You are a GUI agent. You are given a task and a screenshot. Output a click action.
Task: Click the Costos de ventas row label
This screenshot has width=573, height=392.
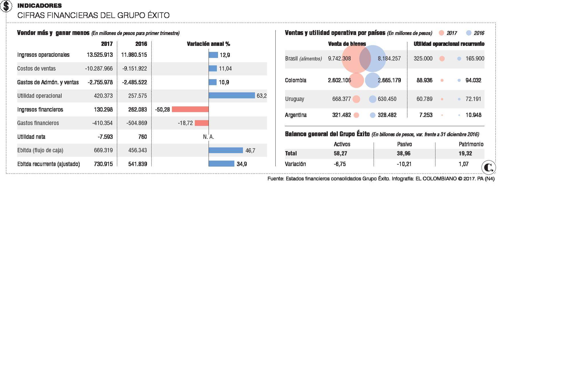click(36, 68)
